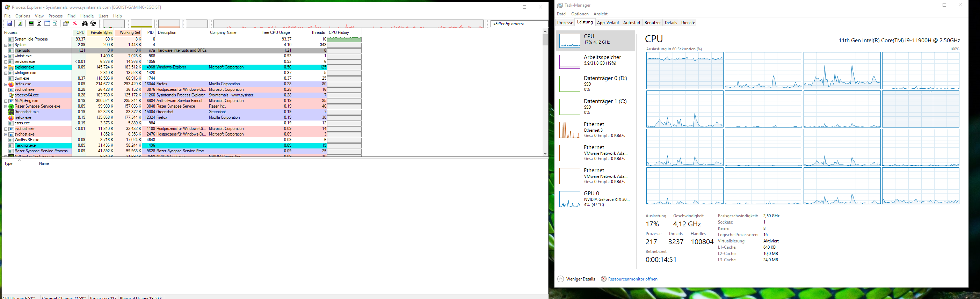
Task: Open the File menu in Process Explorer
Action: click(x=7, y=16)
